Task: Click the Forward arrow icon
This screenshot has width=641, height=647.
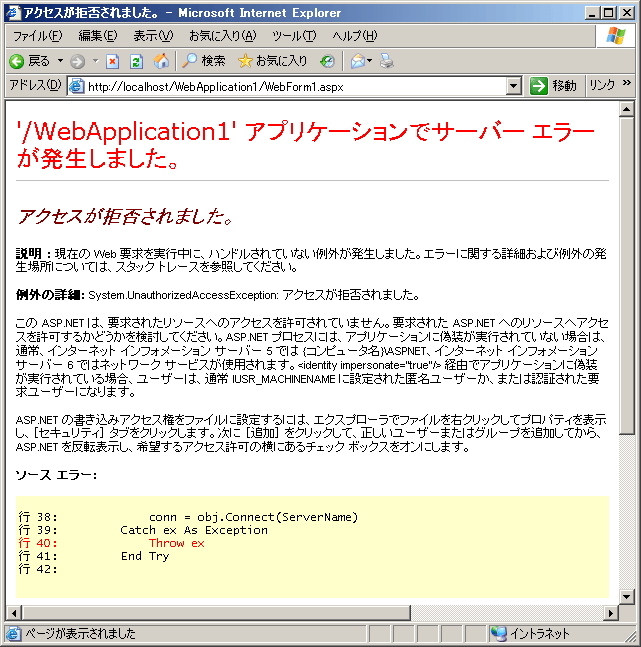Action: point(77,61)
